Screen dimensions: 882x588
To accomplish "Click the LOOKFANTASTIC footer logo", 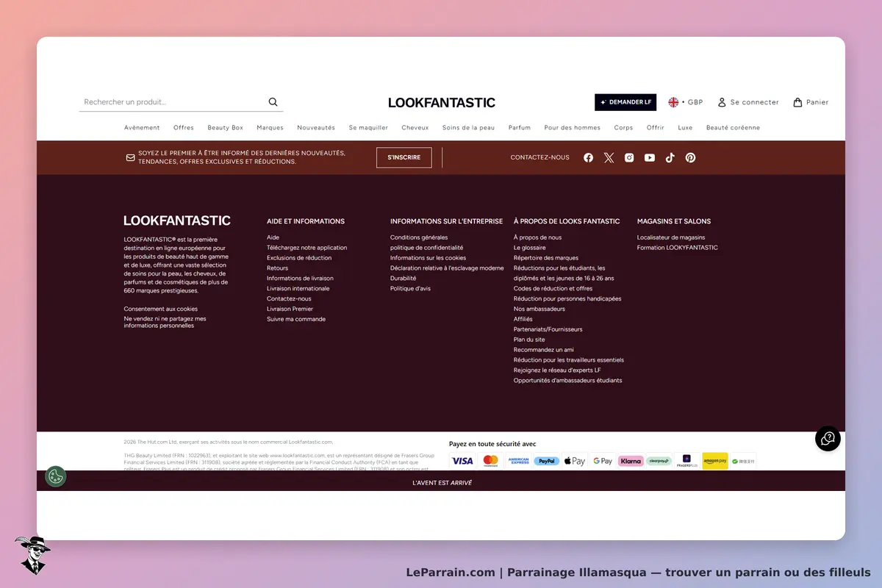I will pyautogui.click(x=177, y=220).
